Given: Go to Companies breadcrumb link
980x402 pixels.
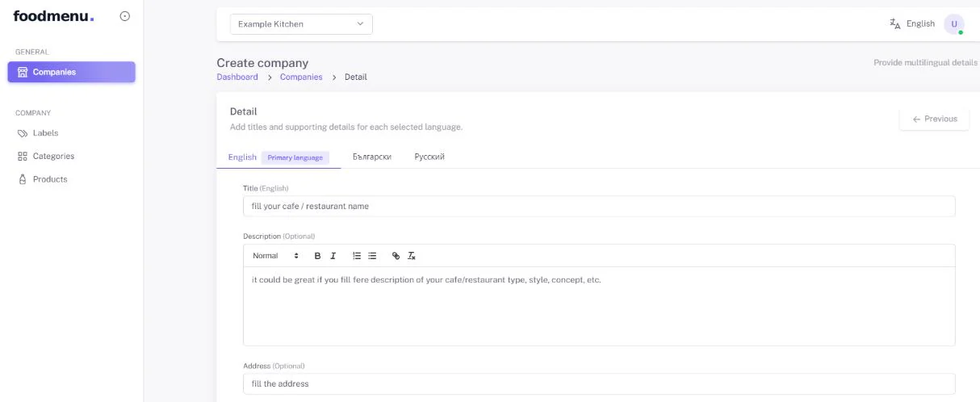Looking at the screenshot, I should coord(301,77).
